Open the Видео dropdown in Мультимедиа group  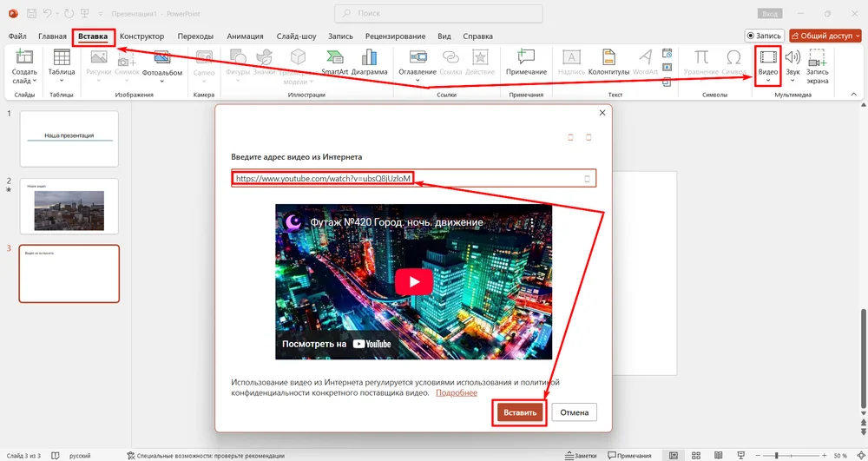(x=768, y=82)
